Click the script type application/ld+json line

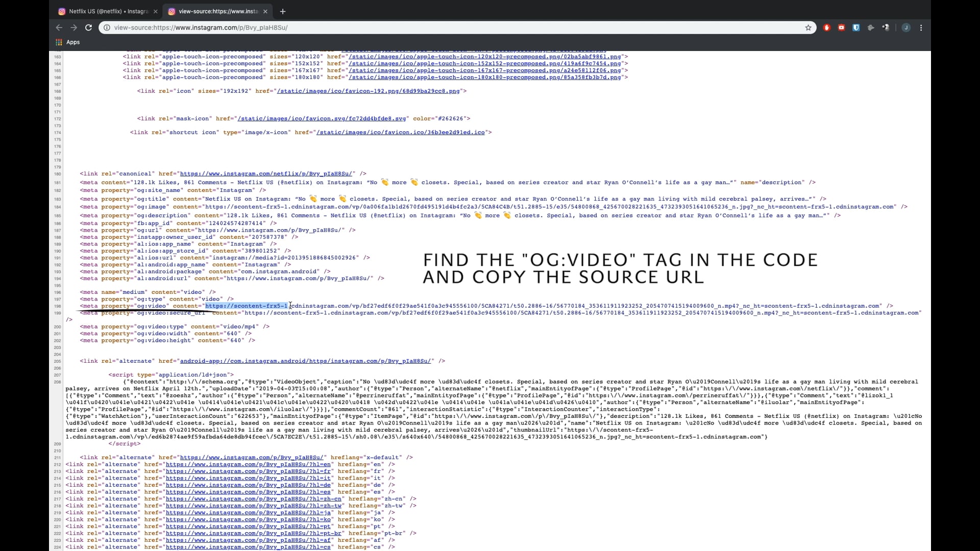coord(171,375)
